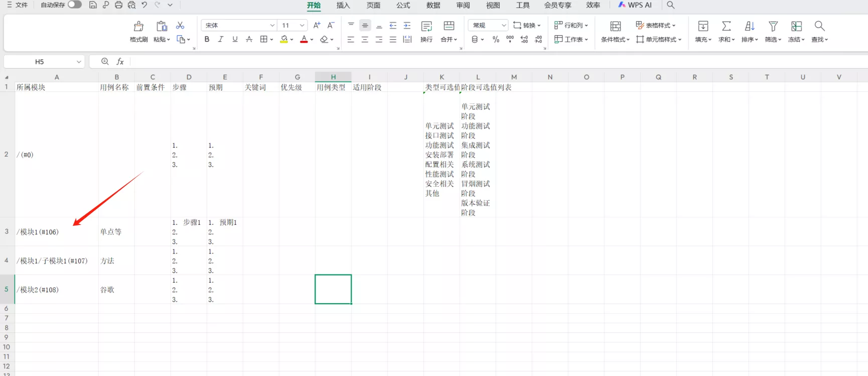Toggle the 自动保存 auto-save switch

[75, 5]
